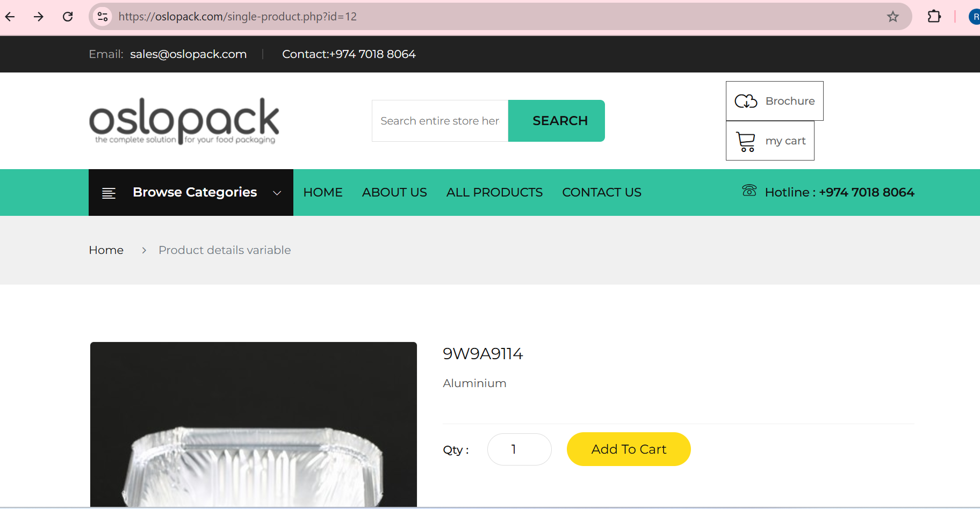This screenshot has width=980, height=509.
Task: Click the hotline telephone icon
Action: (749, 191)
